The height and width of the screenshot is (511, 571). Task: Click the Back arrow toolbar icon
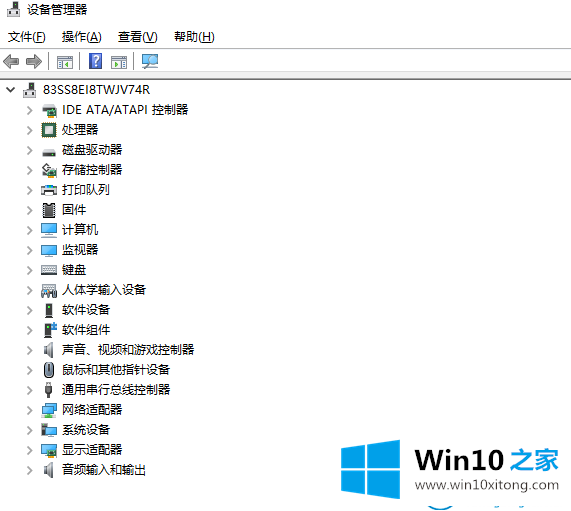pos(11,62)
